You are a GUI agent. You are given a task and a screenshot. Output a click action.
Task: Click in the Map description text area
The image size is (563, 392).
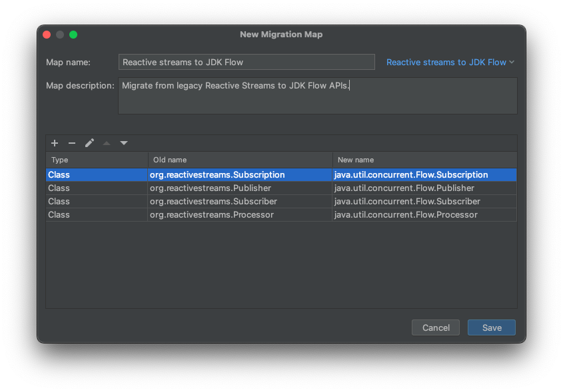pyautogui.click(x=317, y=96)
